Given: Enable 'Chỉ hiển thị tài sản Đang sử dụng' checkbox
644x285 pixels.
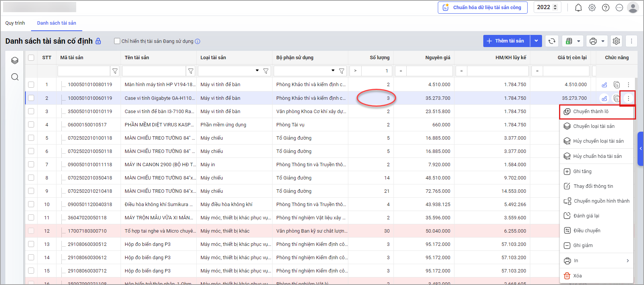Looking at the screenshot, I should pyautogui.click(x=117, y=41).
